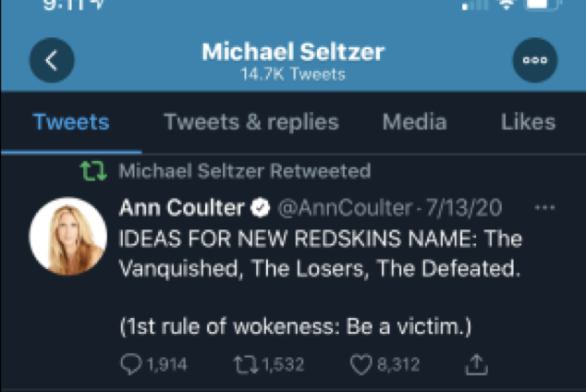Open the profile more options button
586x392 pixels.
[x=535, y=61]
